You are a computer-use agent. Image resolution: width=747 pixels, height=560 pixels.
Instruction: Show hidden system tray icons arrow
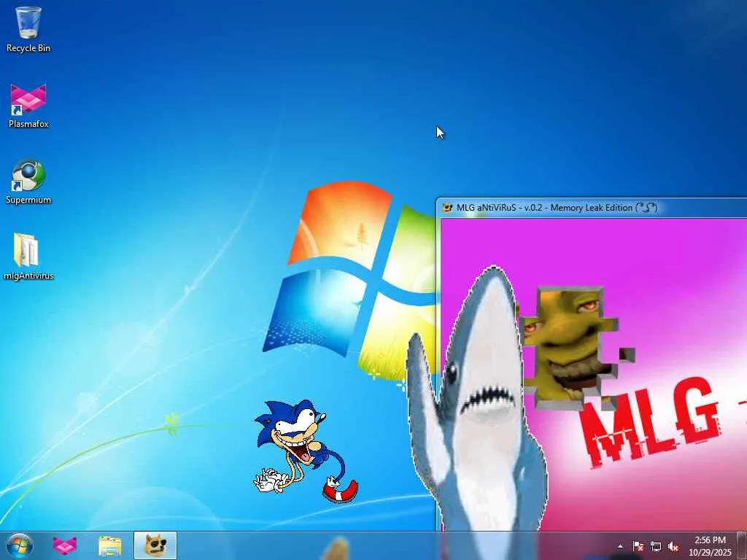pos(620,546)
